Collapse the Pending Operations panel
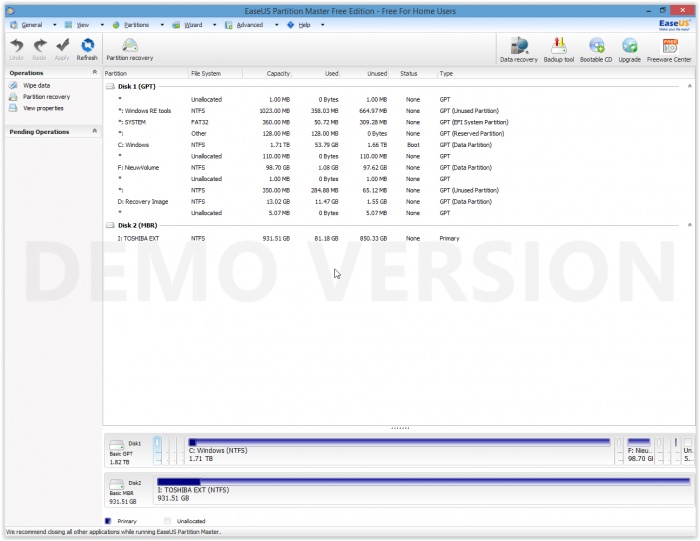The height and width of the screenshot is (541, 700). click(94, 131)
